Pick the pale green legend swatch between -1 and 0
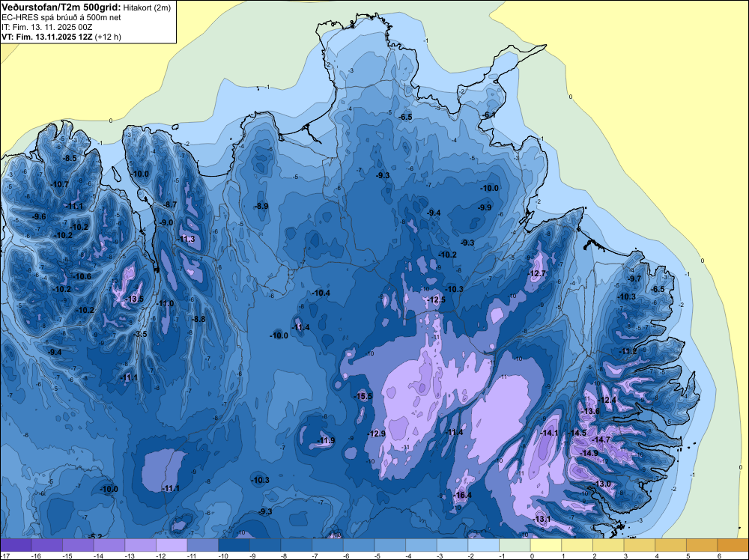The height and width of the screenshot is (560, 749). click(515, 545)
